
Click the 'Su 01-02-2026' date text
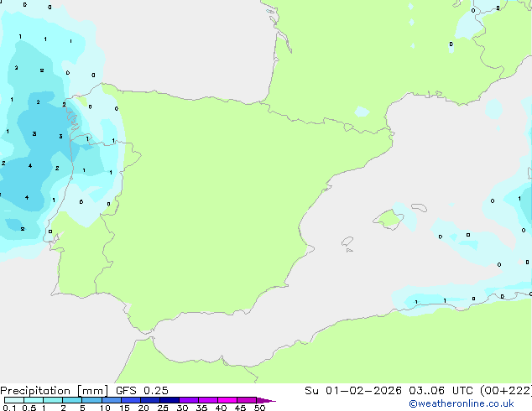point(353,391)
